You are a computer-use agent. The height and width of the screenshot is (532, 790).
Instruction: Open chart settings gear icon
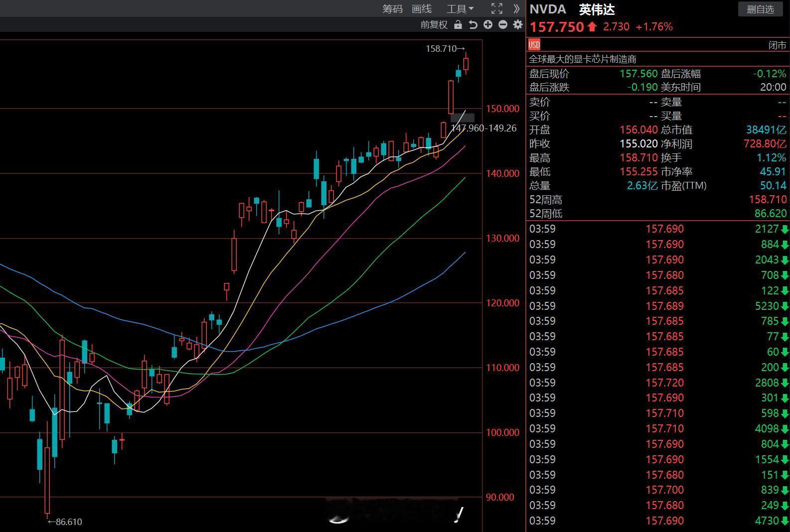point(518,24)
